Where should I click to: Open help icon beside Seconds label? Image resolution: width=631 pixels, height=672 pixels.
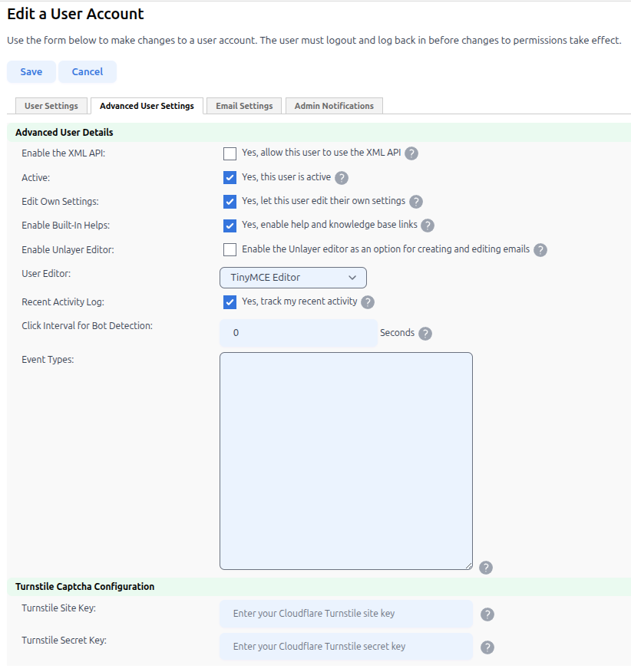(425, 334)
